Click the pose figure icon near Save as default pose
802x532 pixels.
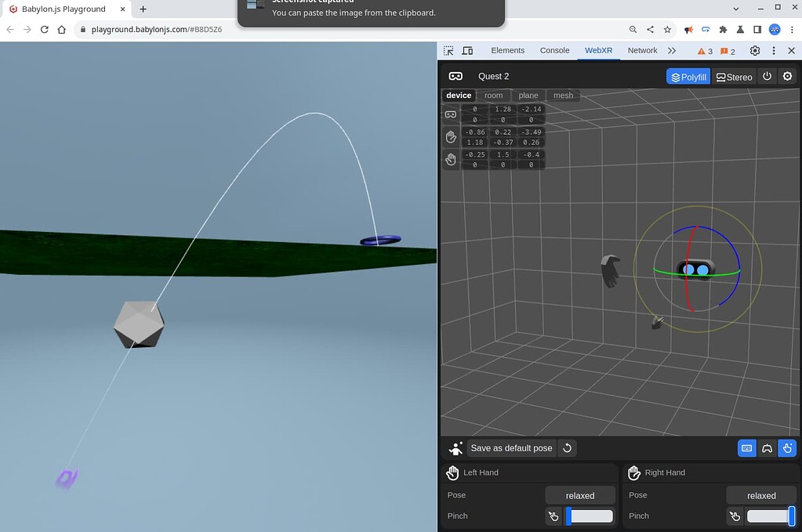455,447
